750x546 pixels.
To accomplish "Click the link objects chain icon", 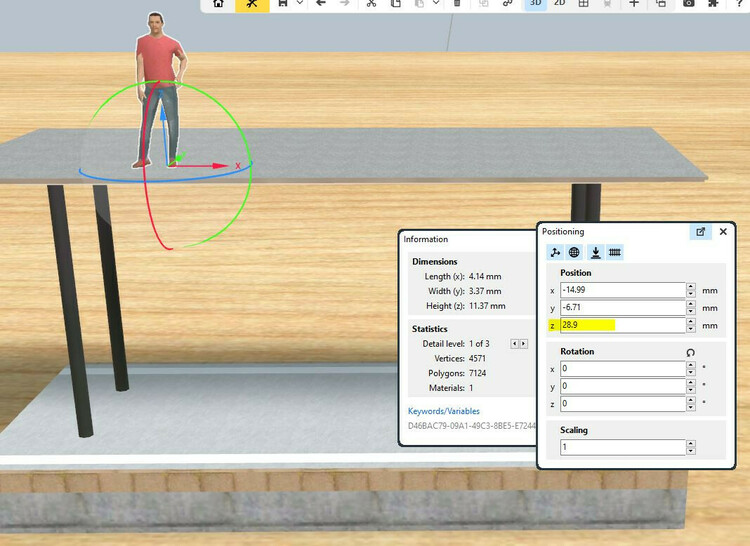I will pyautogui.click(x=507, y=3).
